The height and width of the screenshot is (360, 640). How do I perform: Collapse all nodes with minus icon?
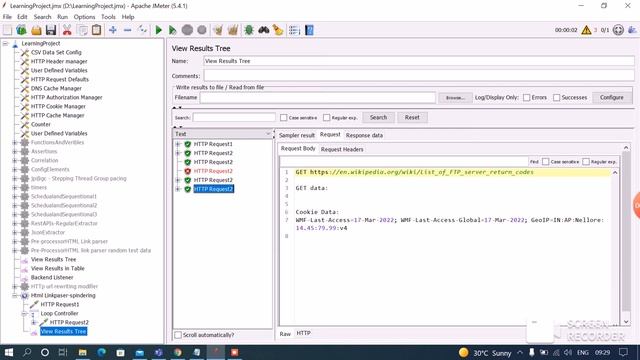click(127, 30)
